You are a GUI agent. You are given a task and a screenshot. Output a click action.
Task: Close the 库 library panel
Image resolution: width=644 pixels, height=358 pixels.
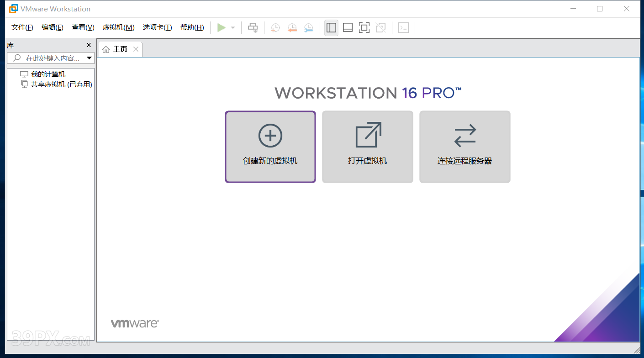(x=89, y=45)
